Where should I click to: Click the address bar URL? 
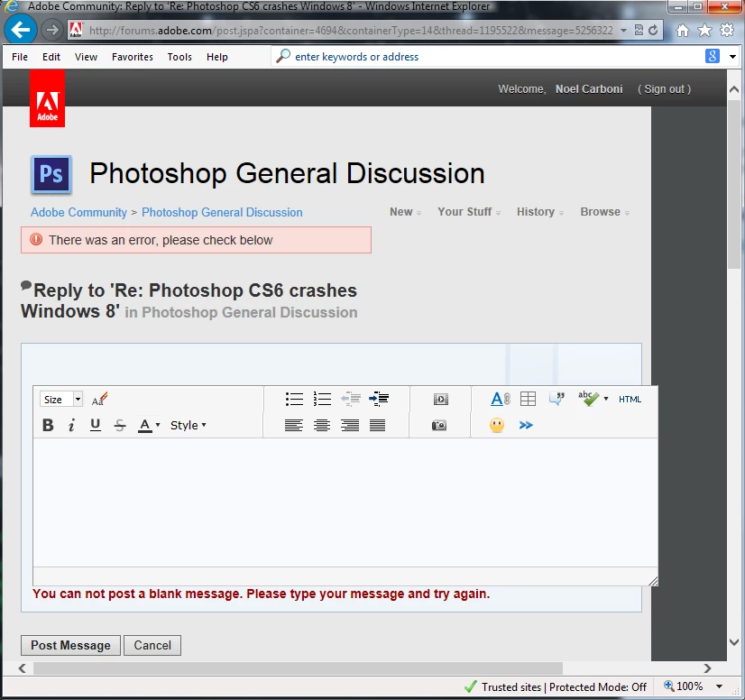click(x=351, y=31)
